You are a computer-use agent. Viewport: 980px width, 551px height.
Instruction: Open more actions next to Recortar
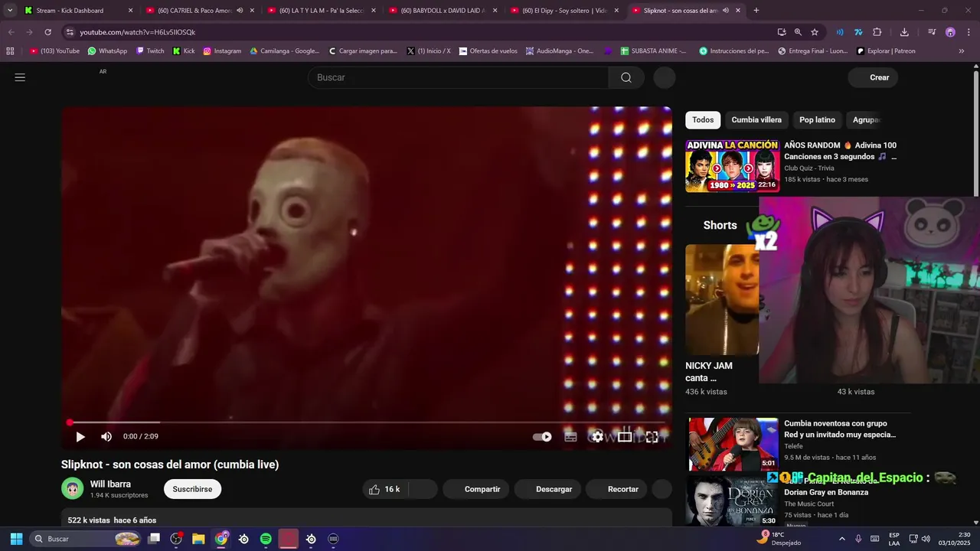[x=661, y=489]
